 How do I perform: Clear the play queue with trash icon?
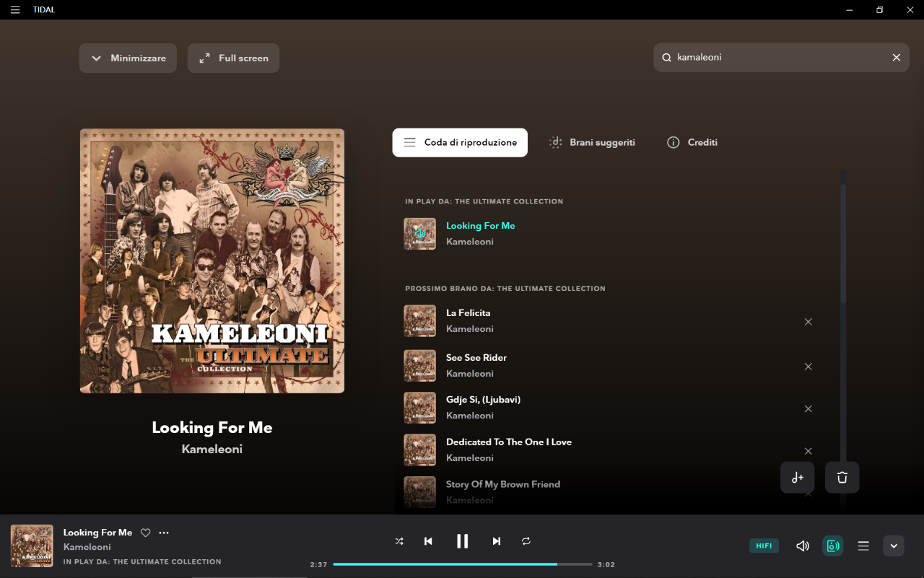pos(842,478)
